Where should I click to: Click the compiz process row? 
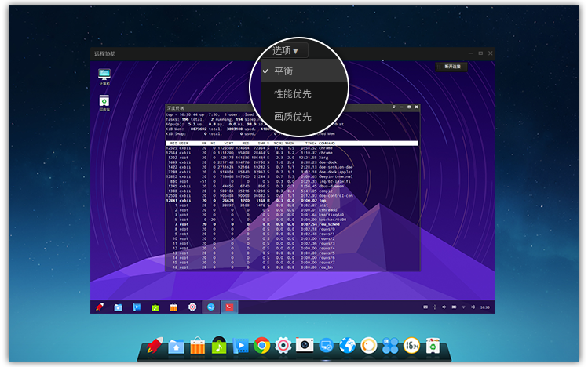click(293, 191)
